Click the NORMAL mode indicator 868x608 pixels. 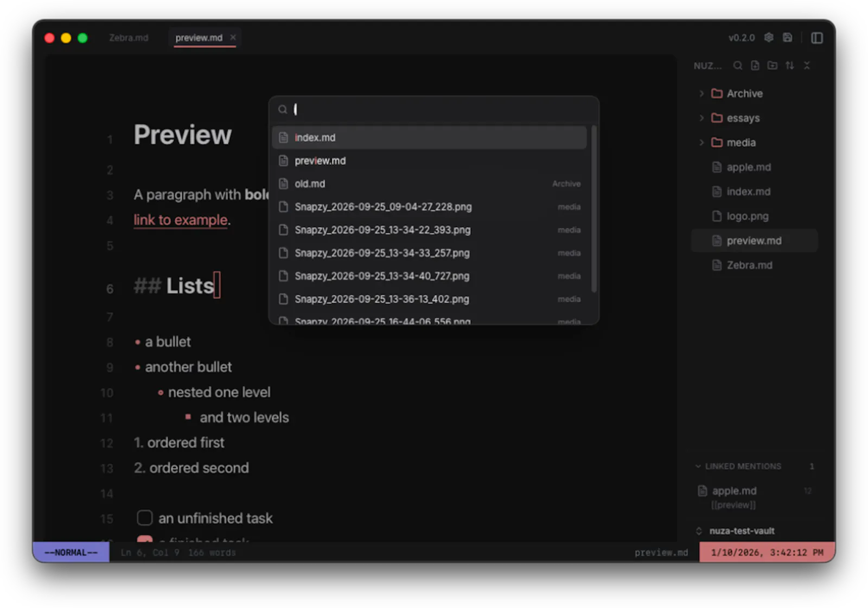(x=71, y=552)
